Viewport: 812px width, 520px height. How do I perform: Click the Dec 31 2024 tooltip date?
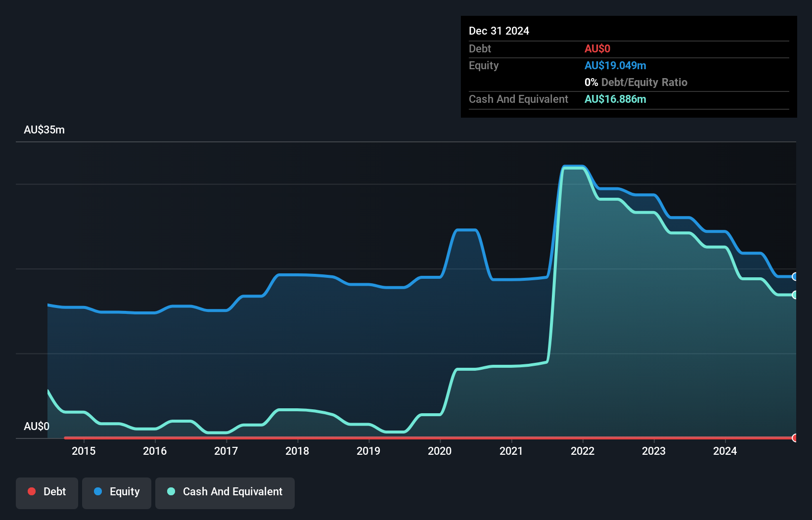click(x=499, y=31)
